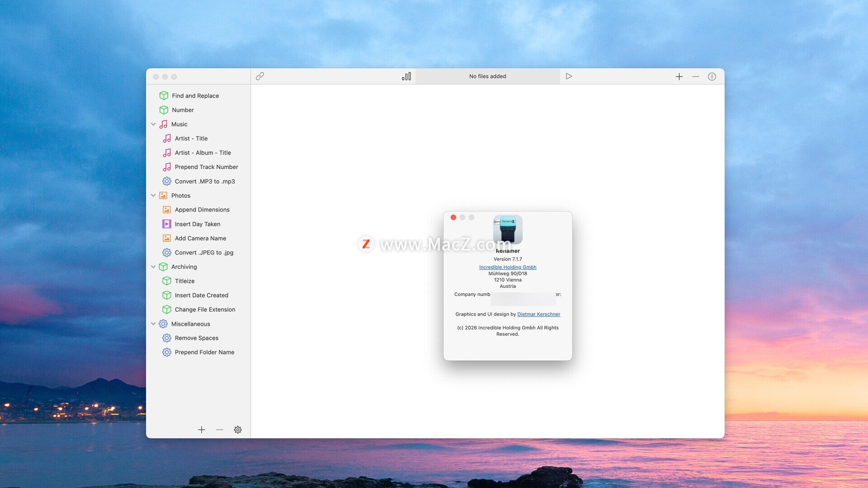This screenshot has width=868, height=488.
Task: Collapse the Photos group
Action: click(153, 196)
